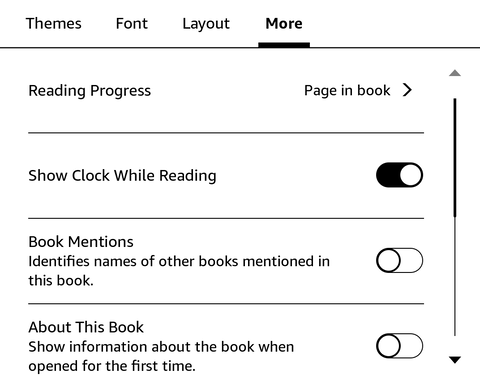Viewport: 480px width, 387px height.
Task: Click the About This Book description text
Action: click(x=161, y=356)
